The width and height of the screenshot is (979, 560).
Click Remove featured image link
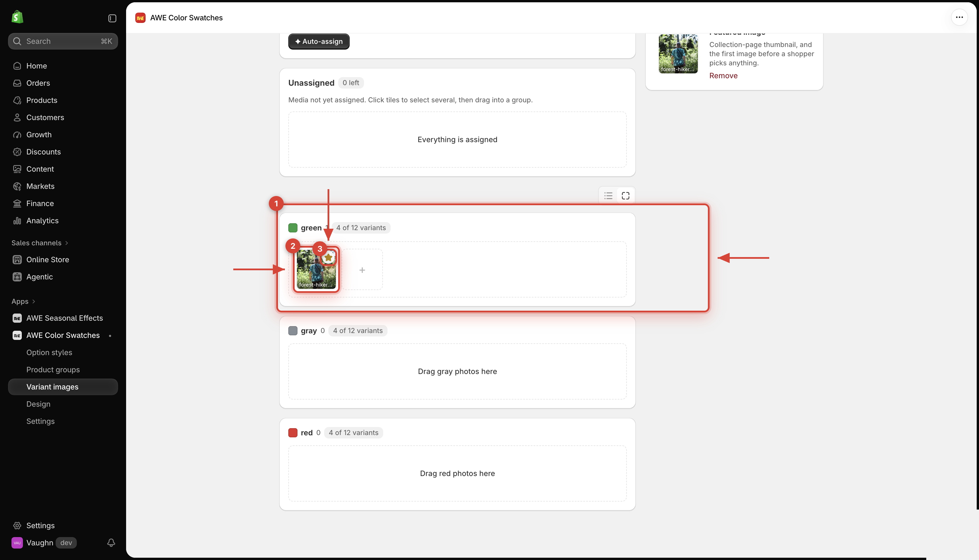point(723,75)
